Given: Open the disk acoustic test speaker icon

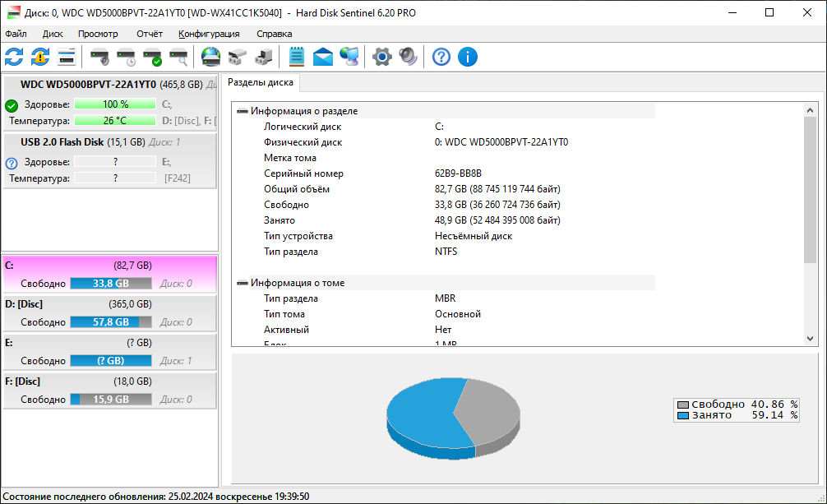Looking at the screenshot, I should [x=99, y=57].
